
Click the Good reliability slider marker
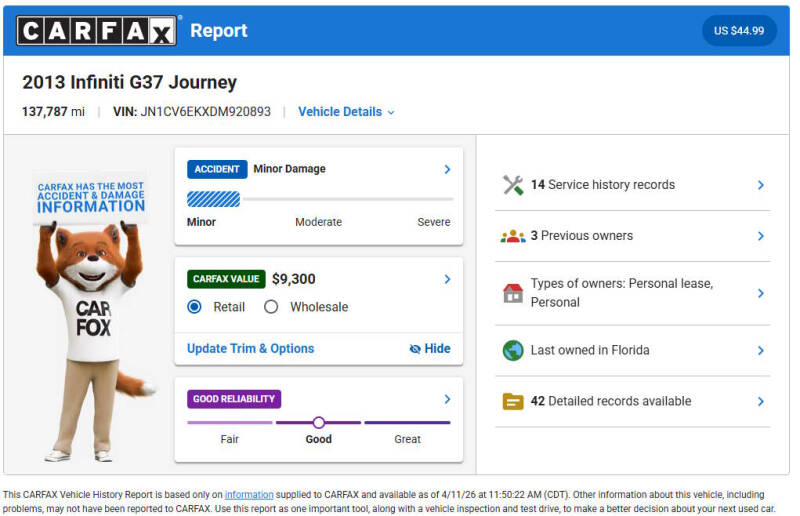[x=318, y=423]
